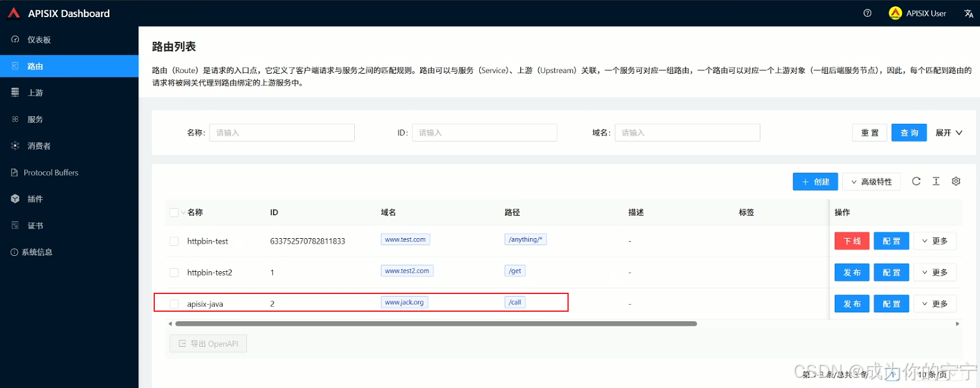
Task: Open the 系统信息 menu item
Action: (x=69, y=252)
